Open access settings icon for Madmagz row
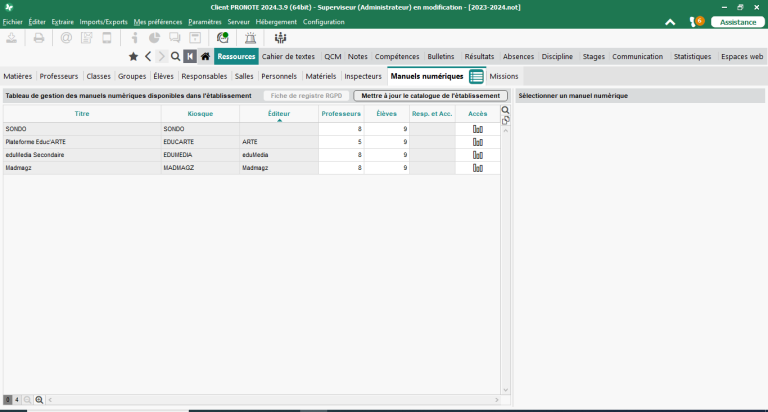768x412 pixels. click(x=477, y=168)
